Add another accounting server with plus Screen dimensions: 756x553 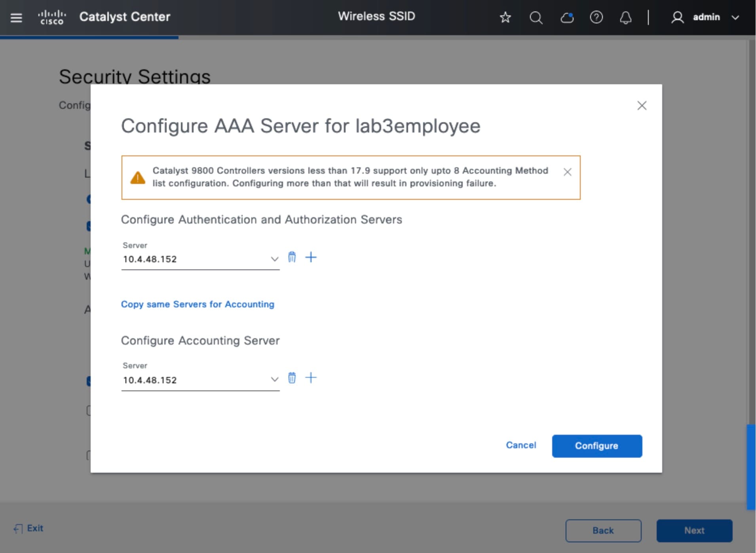[311, 378]
